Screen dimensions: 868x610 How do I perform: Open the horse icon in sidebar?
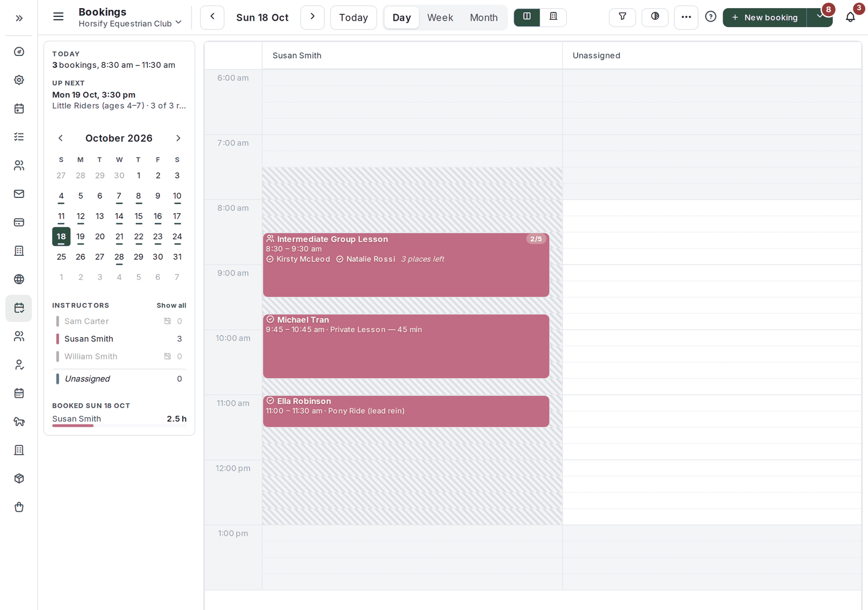coord(19,422)
